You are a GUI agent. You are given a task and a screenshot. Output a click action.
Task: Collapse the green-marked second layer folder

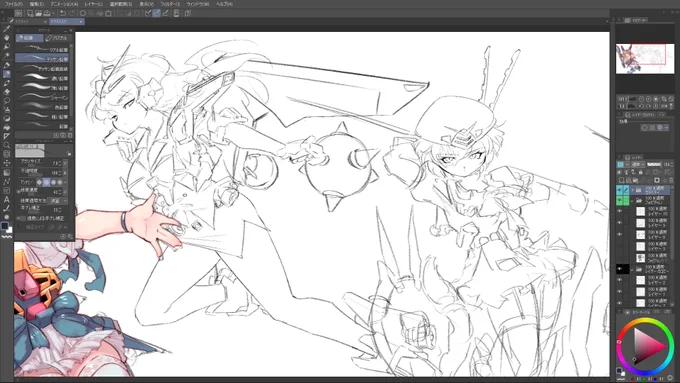(633, 201)
